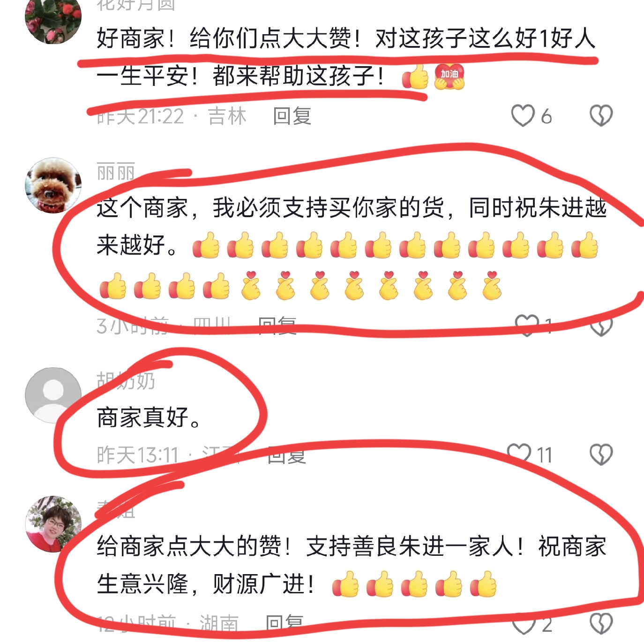Select the comment text 商家真好。
The image size is (644, 644).
coord(149,417)
